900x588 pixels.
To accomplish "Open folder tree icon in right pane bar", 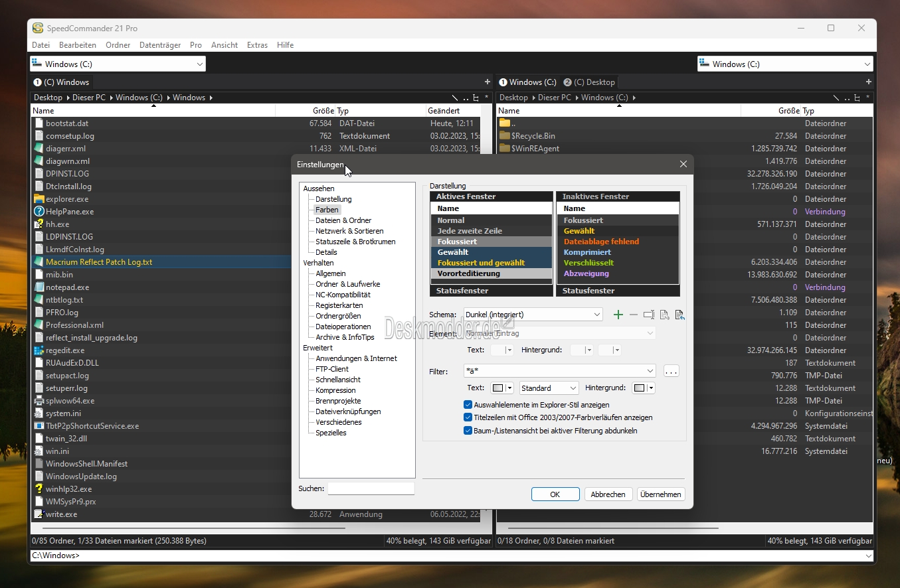I will (x=857, y=98).
